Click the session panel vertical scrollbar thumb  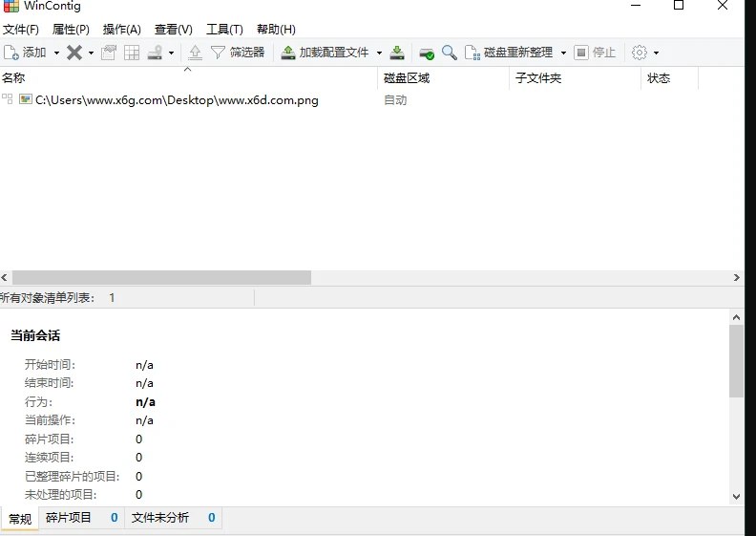coord(736,361)
